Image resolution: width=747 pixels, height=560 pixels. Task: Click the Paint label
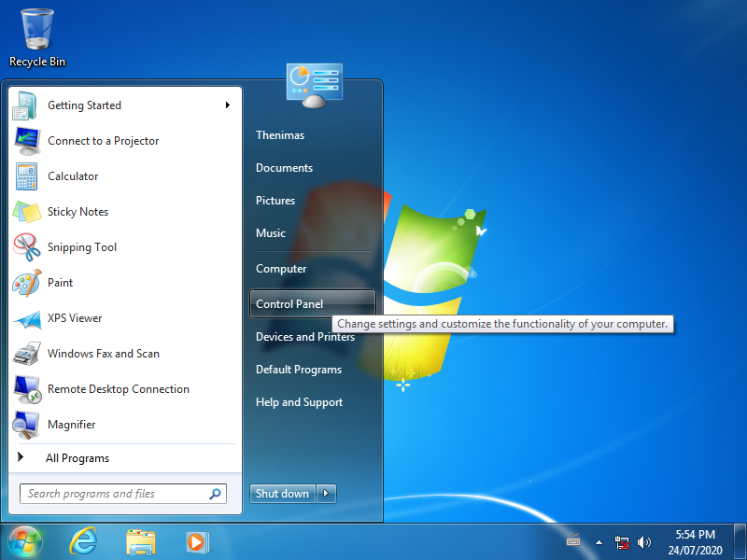[x=60, y=283]
